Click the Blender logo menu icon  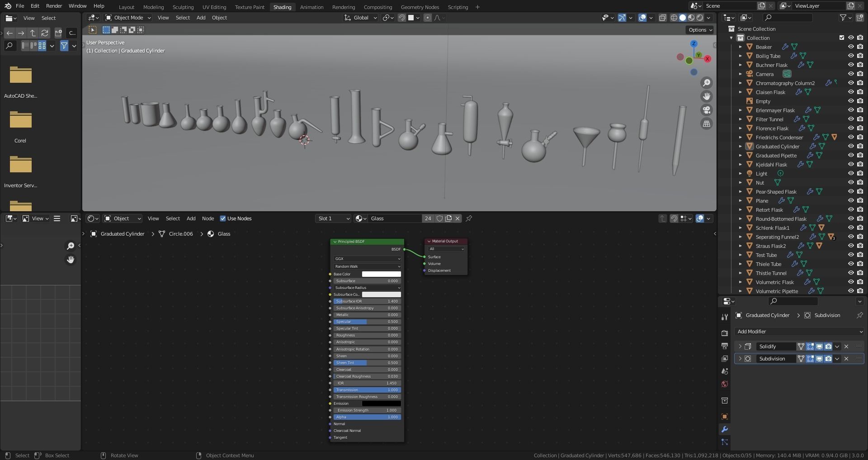tap(8, 6)
